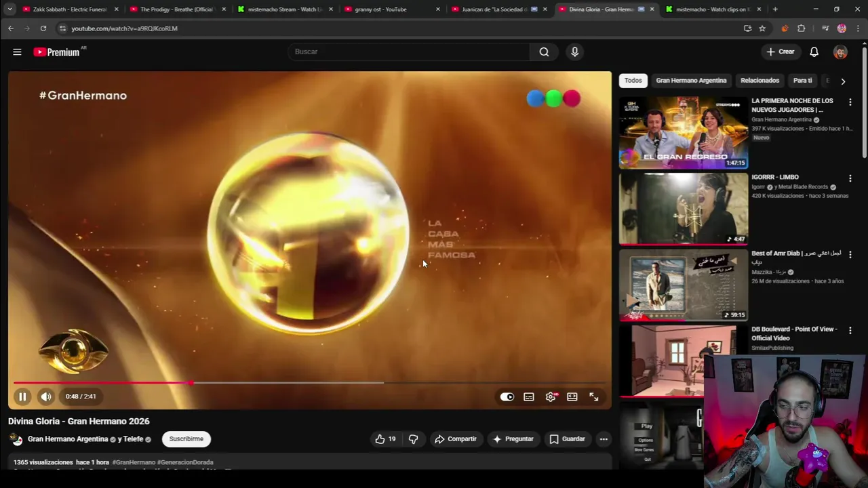Switch to theater mode
Image resolution: width=868 pixels, height=488 pixels.
[572, 396]
